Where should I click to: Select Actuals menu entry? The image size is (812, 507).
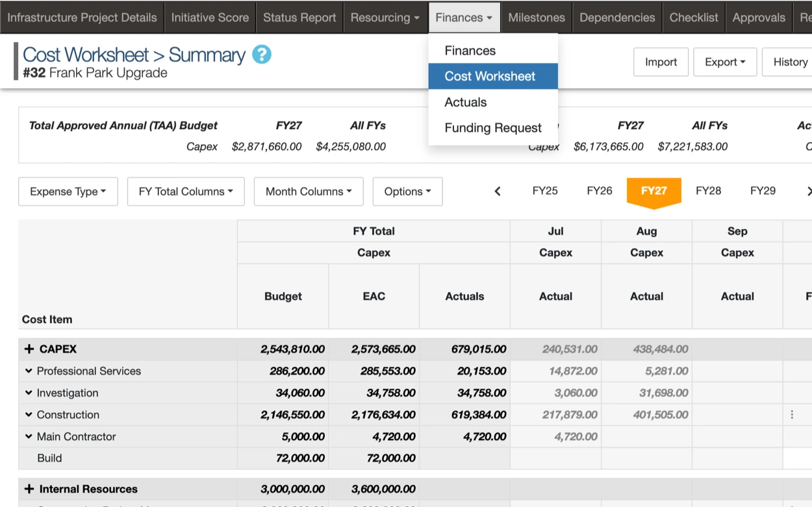click(x=493, y=102)
